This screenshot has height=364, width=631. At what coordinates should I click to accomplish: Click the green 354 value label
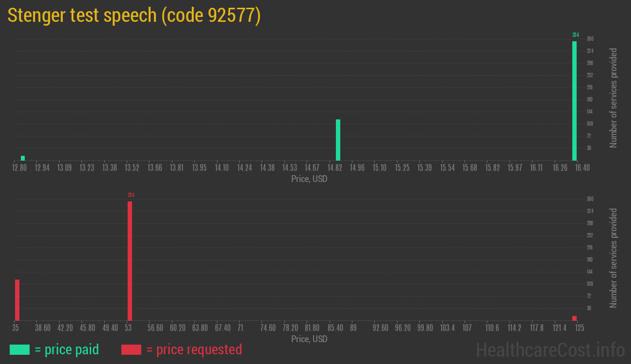575,35
